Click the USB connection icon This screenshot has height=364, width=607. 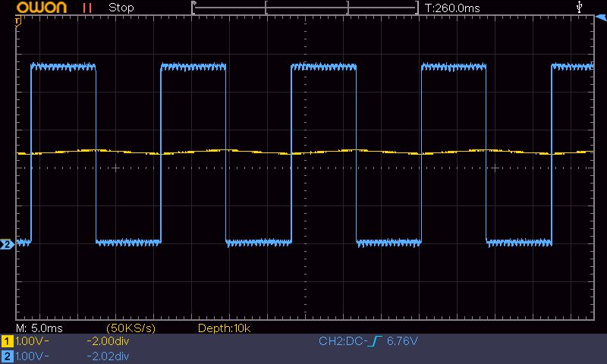579,7
